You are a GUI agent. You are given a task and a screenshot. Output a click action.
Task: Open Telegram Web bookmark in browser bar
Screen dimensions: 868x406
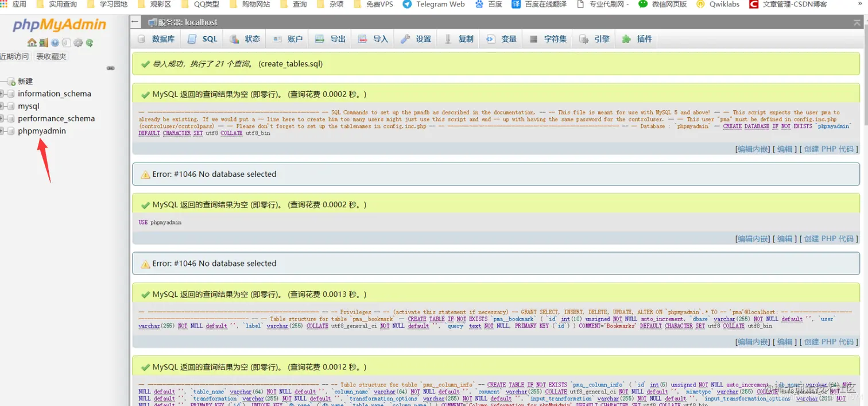pos(434,4)
